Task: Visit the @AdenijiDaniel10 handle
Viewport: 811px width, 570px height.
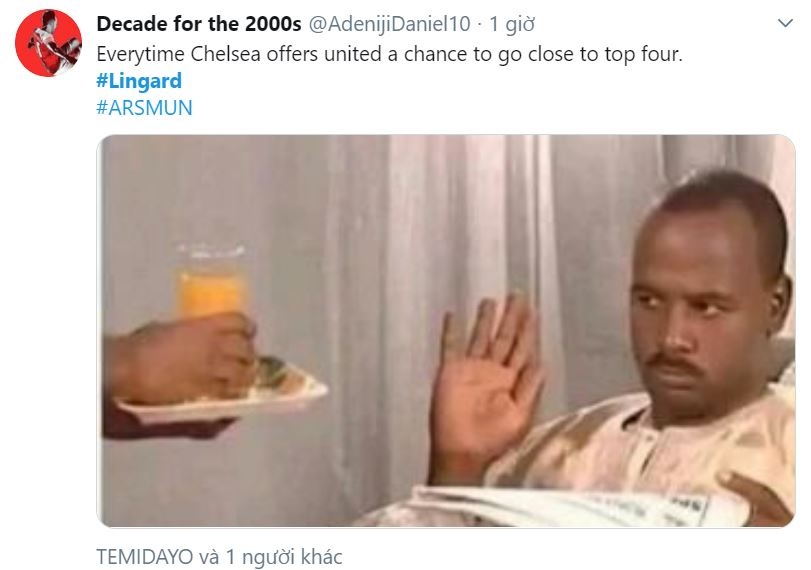Action: (389, 24)
